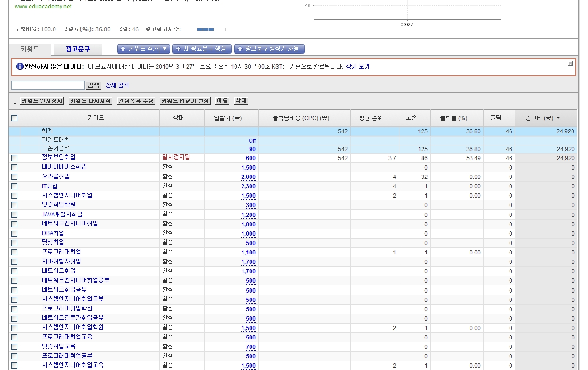Switch to the 키워드 tab
The image size is (588, 370).
(x=30, y=49)
